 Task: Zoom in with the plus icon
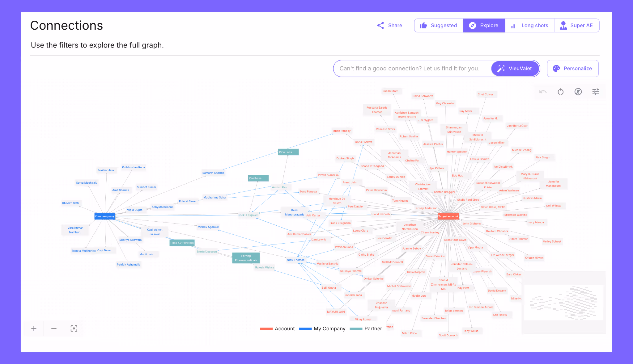(34, 328)
